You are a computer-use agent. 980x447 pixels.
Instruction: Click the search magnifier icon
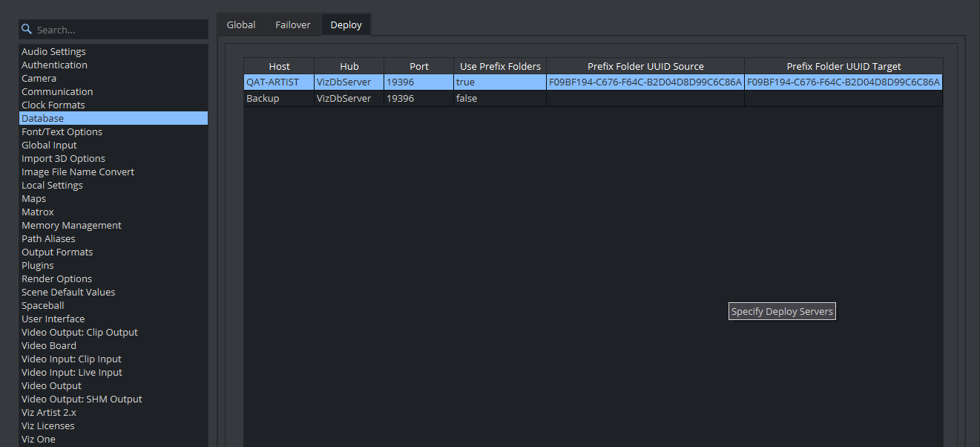(27, 30)
